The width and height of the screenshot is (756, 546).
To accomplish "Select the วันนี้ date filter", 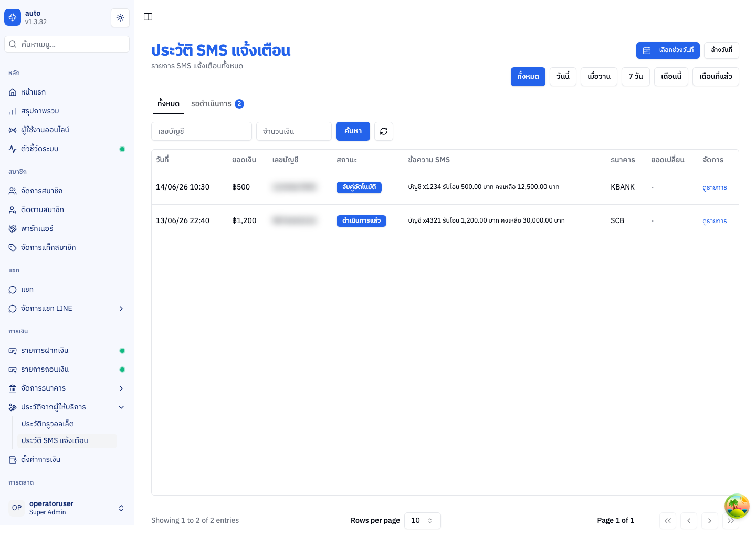I will pos(563,77).
